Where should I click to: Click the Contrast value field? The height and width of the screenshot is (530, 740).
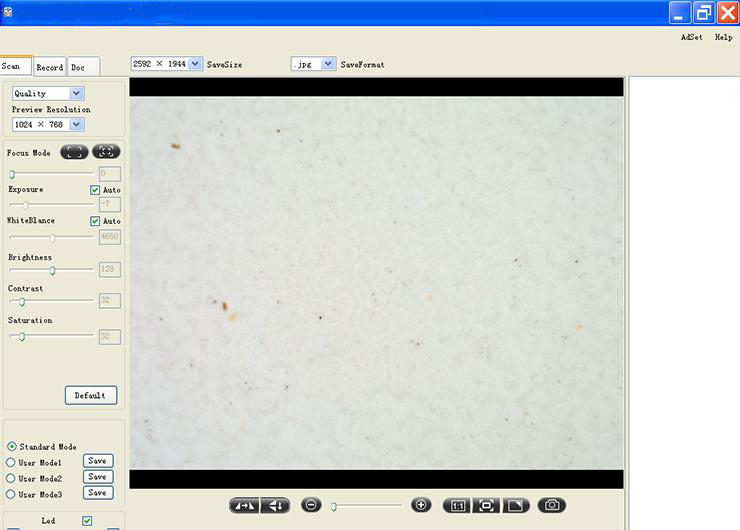click(x=109, y=300)
